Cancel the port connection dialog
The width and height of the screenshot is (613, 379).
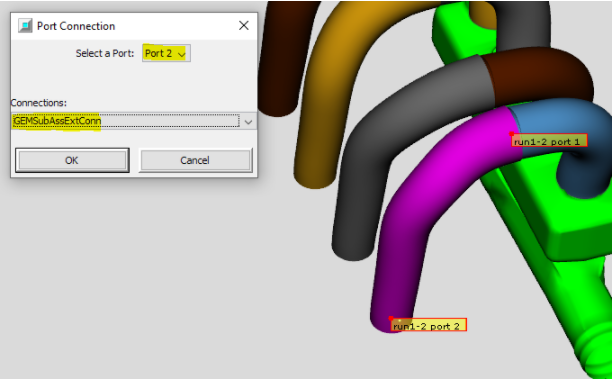195,160
